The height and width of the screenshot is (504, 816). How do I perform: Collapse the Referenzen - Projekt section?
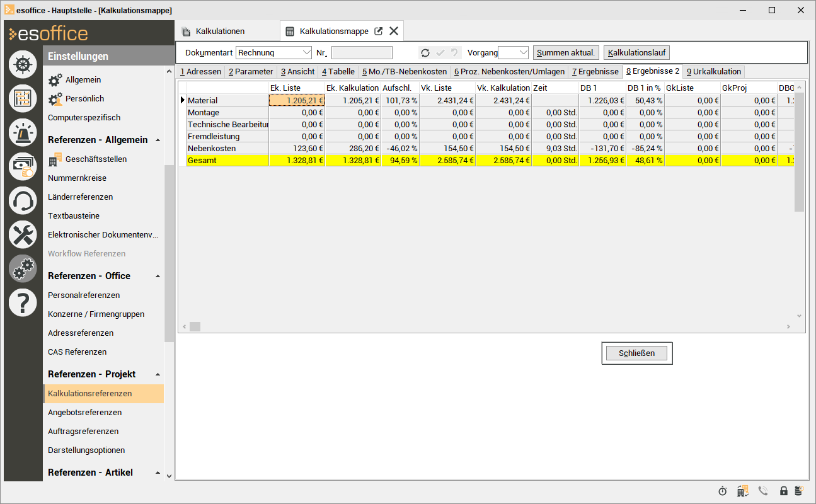tap(158, 374)
